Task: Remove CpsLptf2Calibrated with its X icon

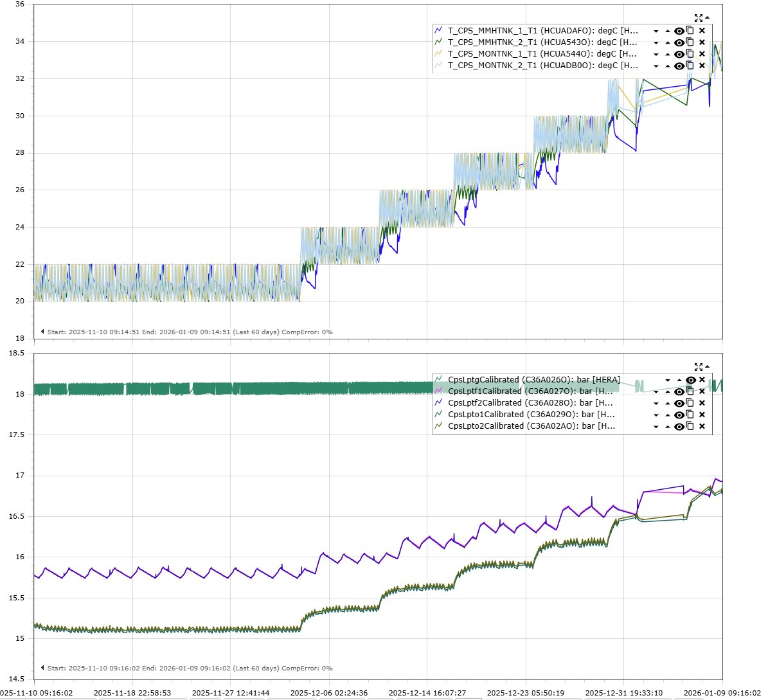Action: click(702, 403)
